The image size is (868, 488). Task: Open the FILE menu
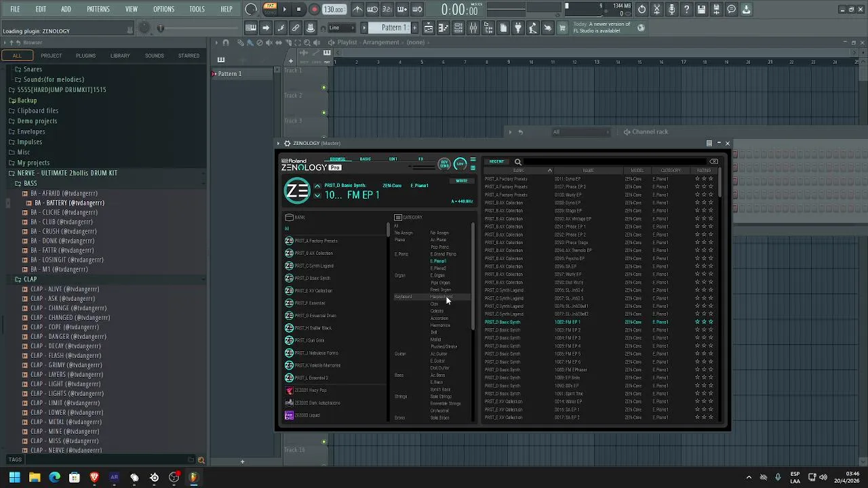click(15, 9)
